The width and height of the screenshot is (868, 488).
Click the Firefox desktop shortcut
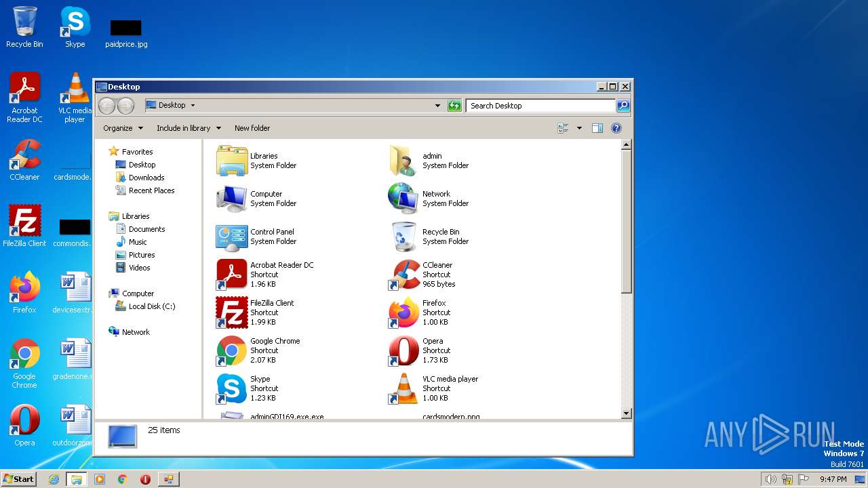pos(24,292)
